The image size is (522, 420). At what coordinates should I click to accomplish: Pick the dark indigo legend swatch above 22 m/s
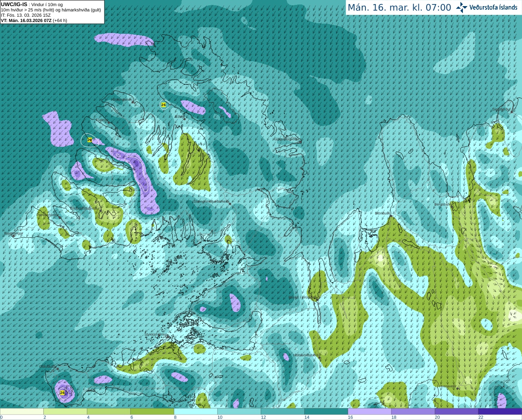click(500, 411)
